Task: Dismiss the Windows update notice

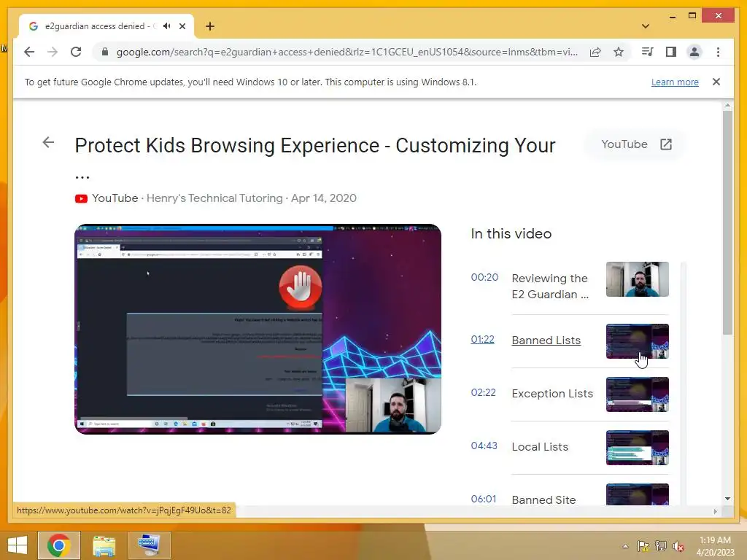Action: pos(716,82)
